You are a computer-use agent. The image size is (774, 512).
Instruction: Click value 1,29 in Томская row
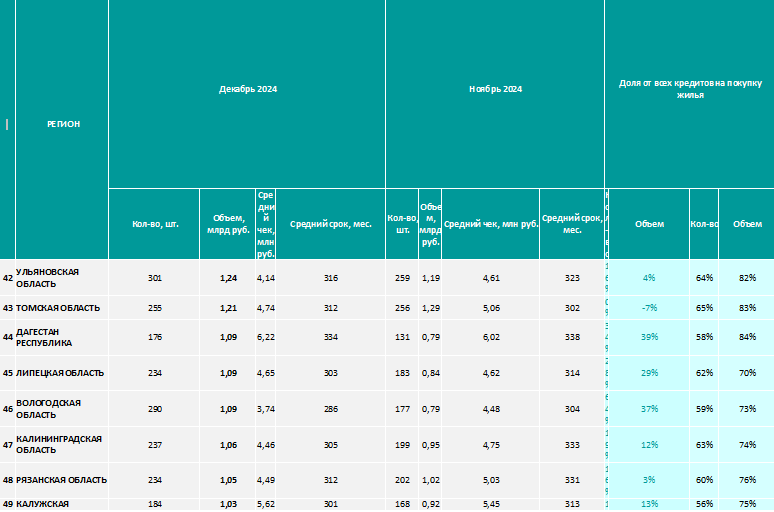point(430,308)
